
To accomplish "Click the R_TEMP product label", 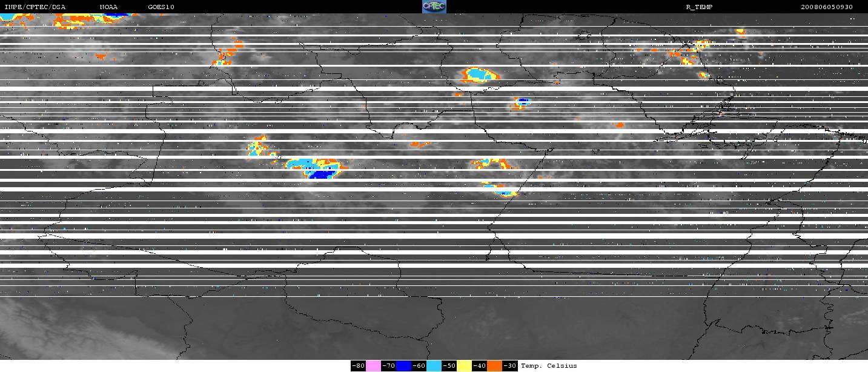I will (x=699, y=7).
